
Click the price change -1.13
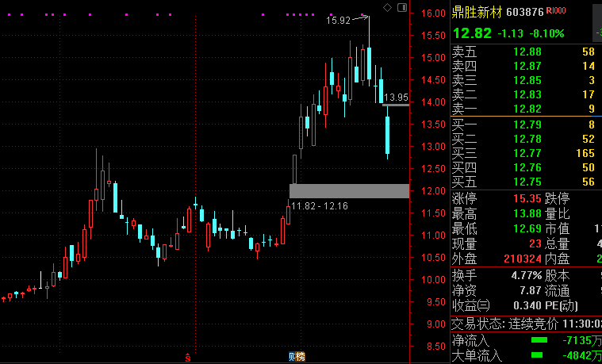coord(511,34)
